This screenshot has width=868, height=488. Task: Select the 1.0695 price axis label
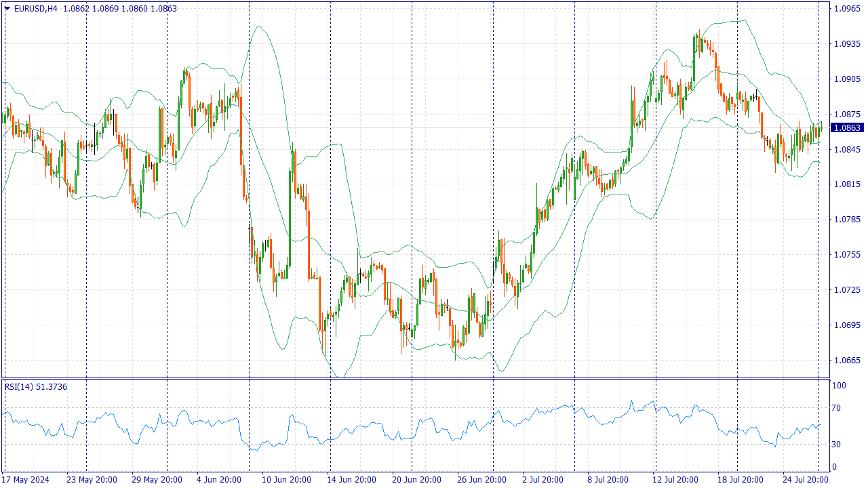click(848, 325)
